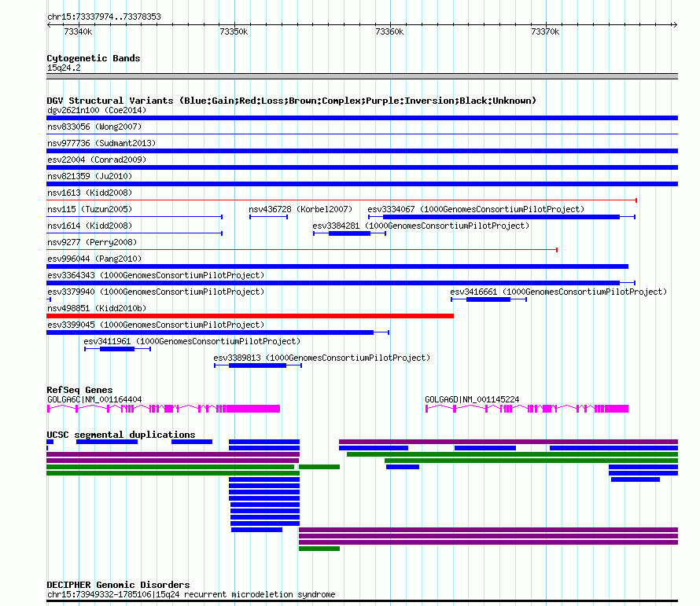Click the thick blue dgv2621n100 gain bar
The width and height of the screenshot is (700, 606).
pos(362,118)
